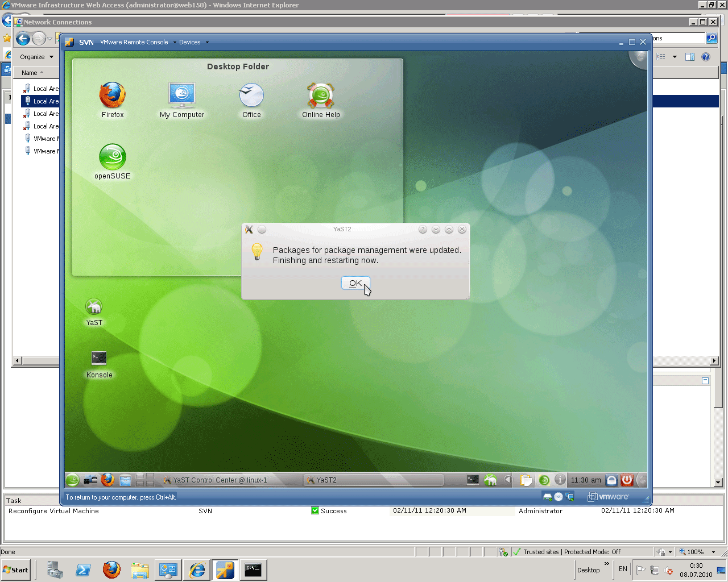
Task: Select the first VMware Network adapter item
Action: 41,139
